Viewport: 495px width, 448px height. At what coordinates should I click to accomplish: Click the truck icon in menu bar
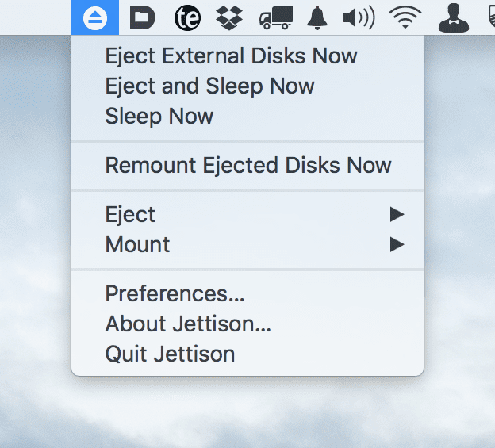coord(276,17)
